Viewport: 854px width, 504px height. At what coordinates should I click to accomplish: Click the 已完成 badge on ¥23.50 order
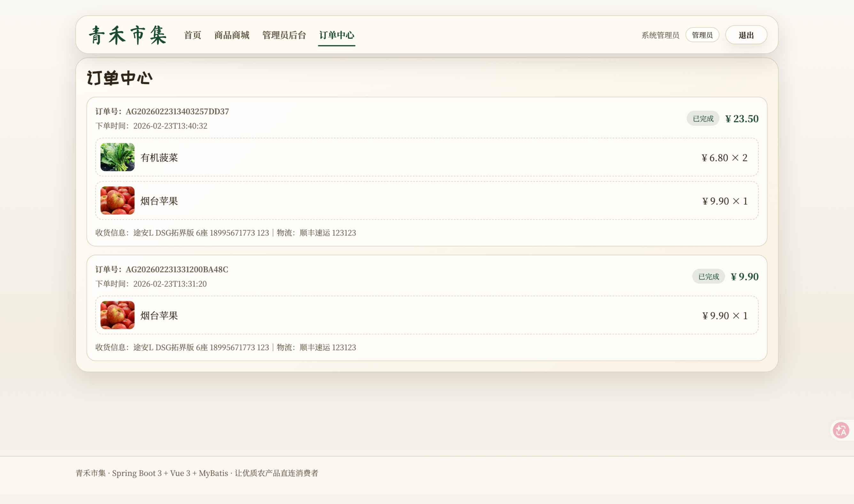click(x=703, y=119)
